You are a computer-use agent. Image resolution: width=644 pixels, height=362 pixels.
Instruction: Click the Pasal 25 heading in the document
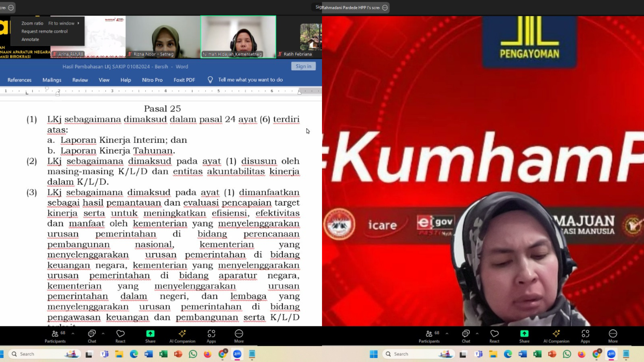point(162,109)
